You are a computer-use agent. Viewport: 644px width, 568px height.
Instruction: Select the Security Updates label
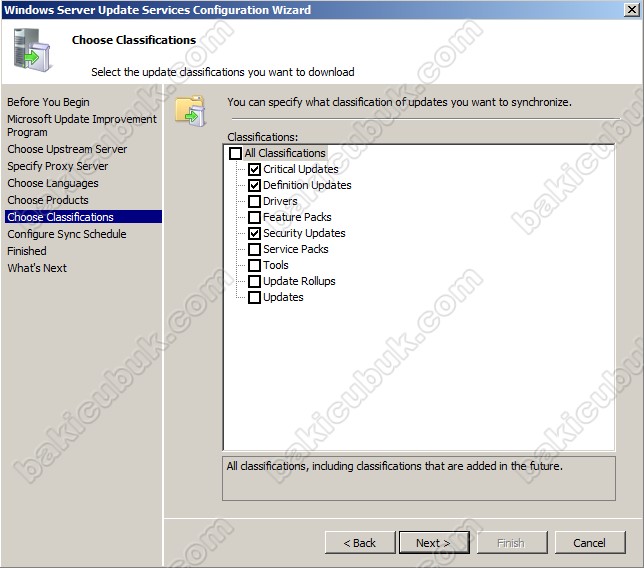tap(304, 233)
